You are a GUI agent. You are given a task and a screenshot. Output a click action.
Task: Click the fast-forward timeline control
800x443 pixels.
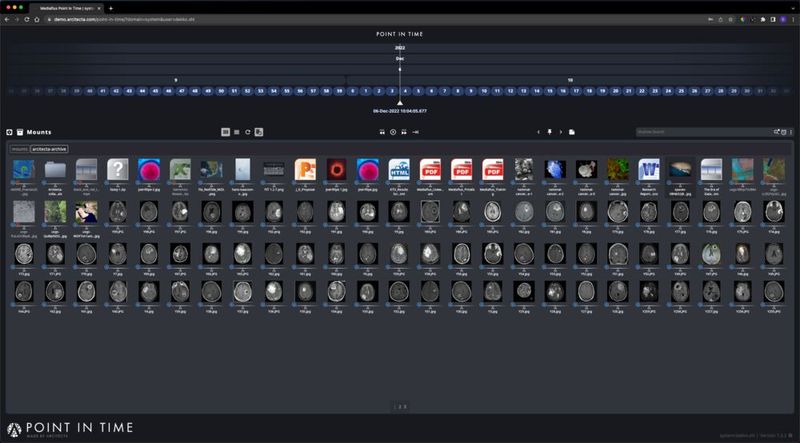coord(404,132)
